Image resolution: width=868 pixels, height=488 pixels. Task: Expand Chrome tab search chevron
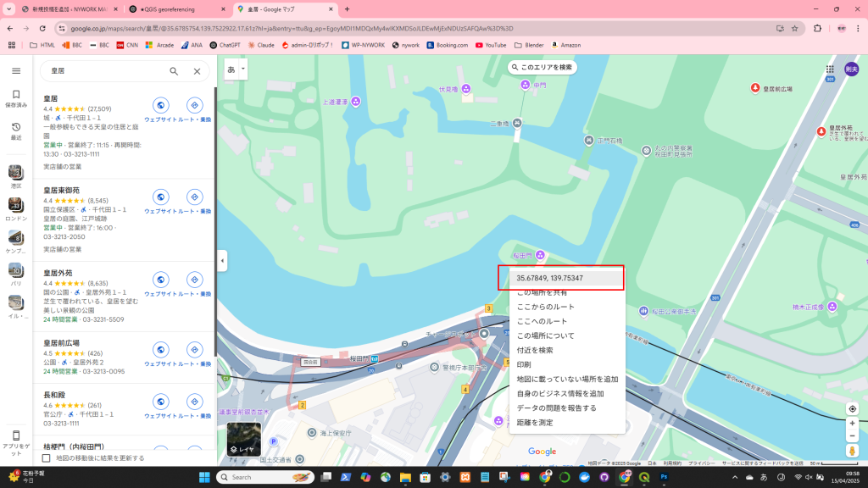8,8
